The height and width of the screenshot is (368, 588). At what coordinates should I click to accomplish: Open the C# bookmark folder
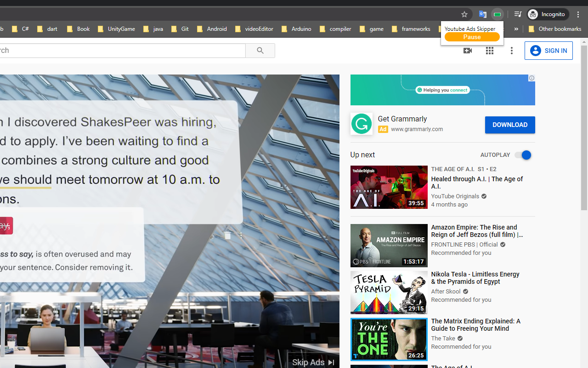pyautogui.click(x=20, y=29)
